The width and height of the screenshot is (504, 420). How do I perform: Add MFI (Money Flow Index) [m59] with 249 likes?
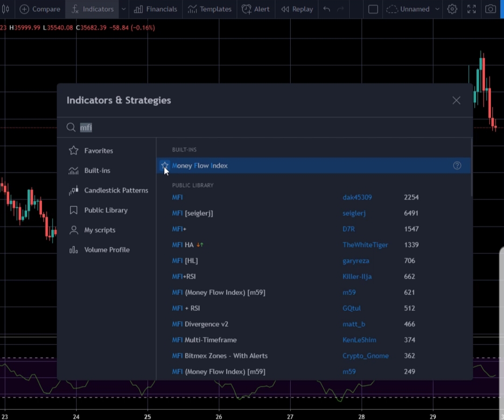click(218, 371)
